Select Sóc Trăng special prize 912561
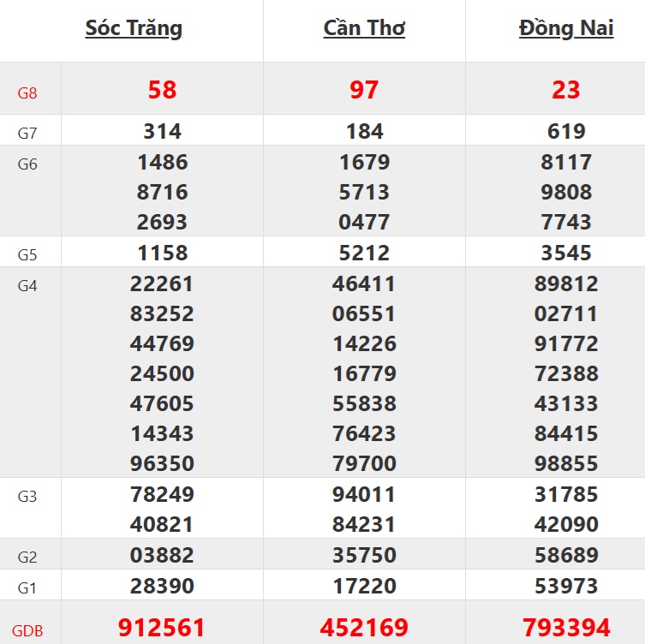 (162, 628)
